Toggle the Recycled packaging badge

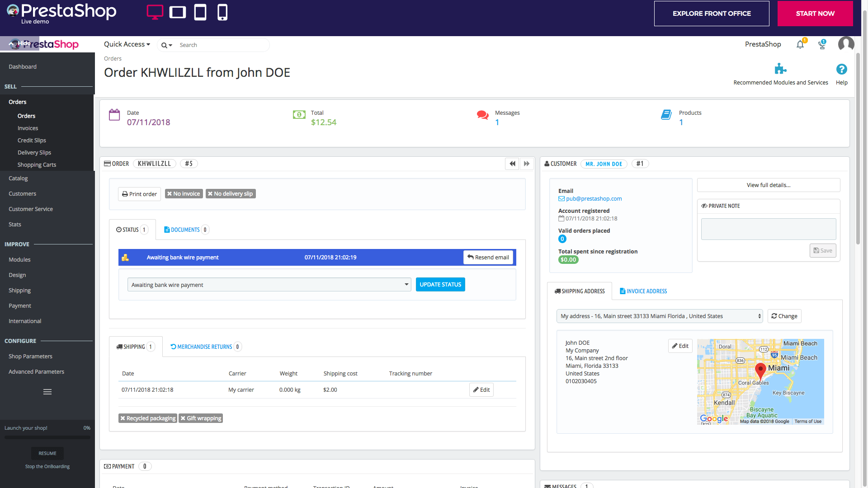coord(147,418)
